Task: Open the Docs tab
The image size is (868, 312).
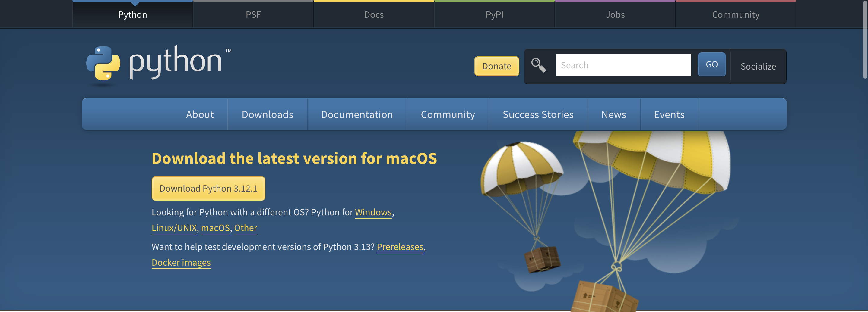Action: pos(374,14)
